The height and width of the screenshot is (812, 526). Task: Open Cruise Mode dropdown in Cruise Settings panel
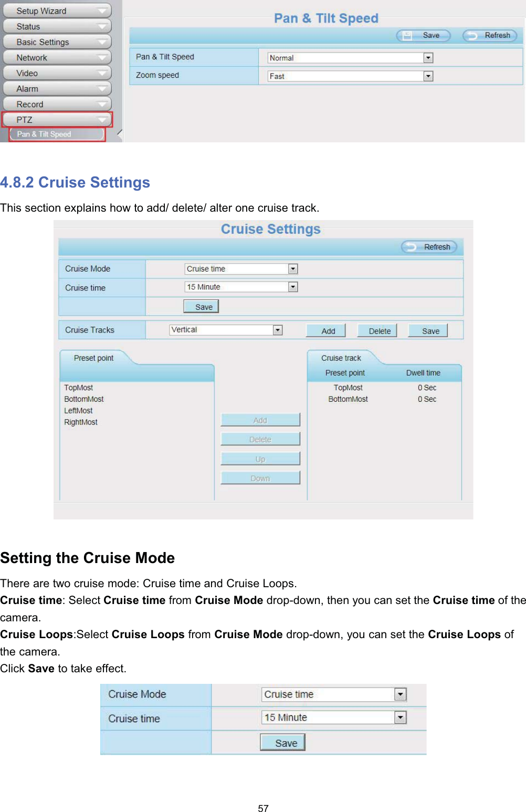241,269
